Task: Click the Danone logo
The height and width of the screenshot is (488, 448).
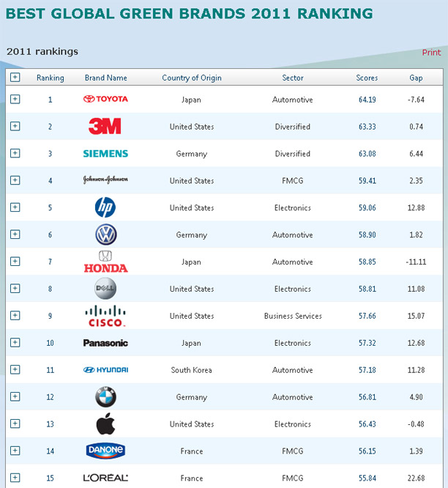Action: pyautogui.click(x=105, y=451)
